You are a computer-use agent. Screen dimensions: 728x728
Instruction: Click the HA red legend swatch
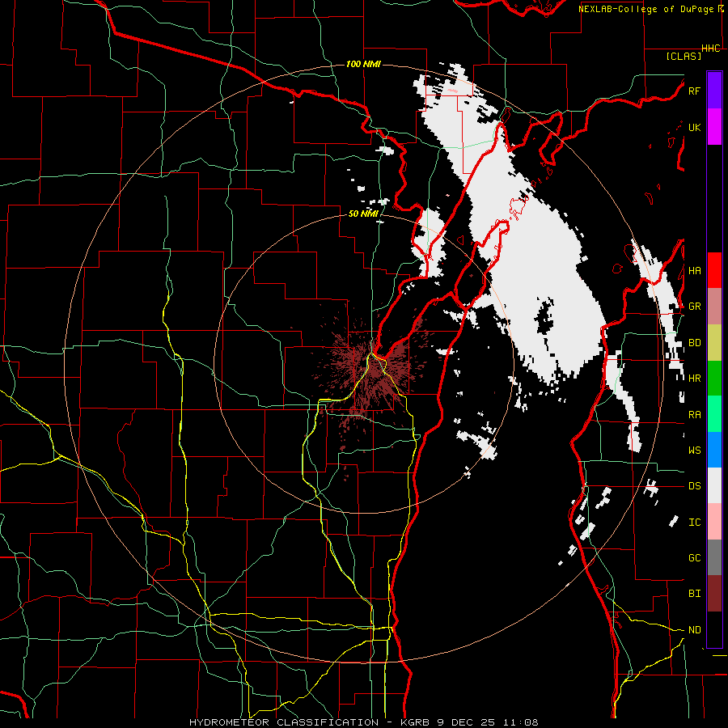[x=714, y=270]
